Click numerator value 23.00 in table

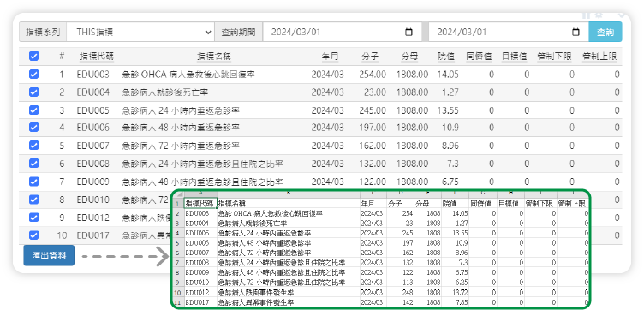(x=375, y=92)
